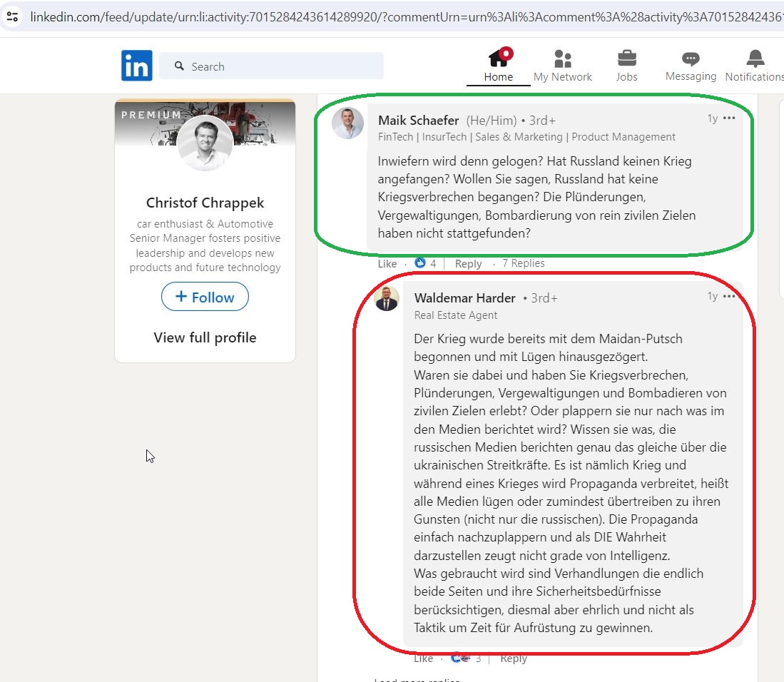784x682 pixels.
Task: Click the Messaging speech bubble icon
Action: (x=691, y=59)
